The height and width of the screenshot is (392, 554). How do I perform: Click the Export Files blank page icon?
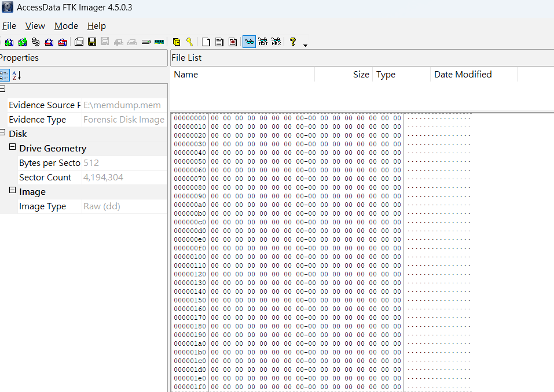click(x=206, y=42)
